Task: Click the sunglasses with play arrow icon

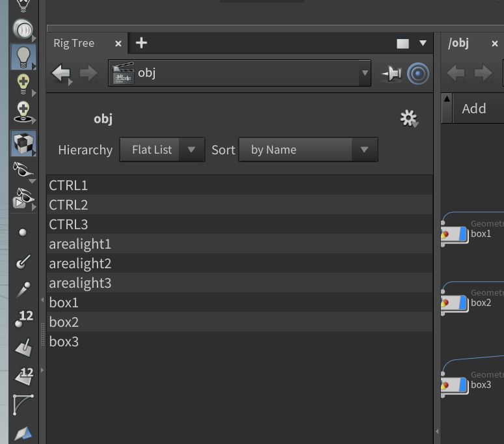Action: coord(23,199)
